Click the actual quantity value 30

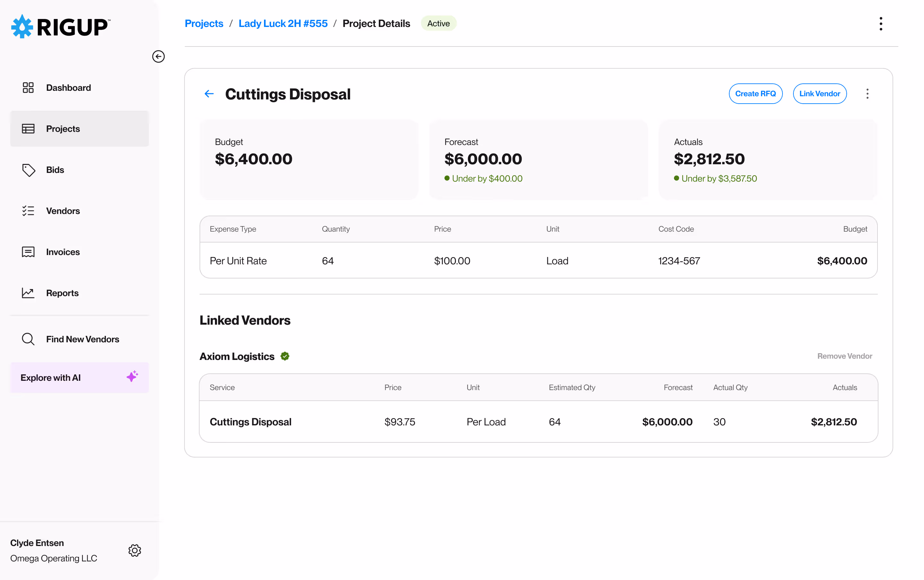(719, 422)
